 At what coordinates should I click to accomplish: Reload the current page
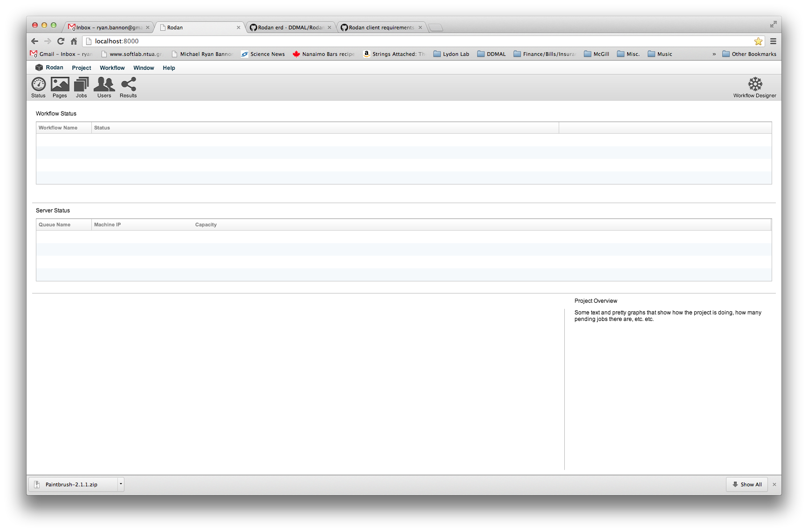pyautogui.click(x=61, y=41)
